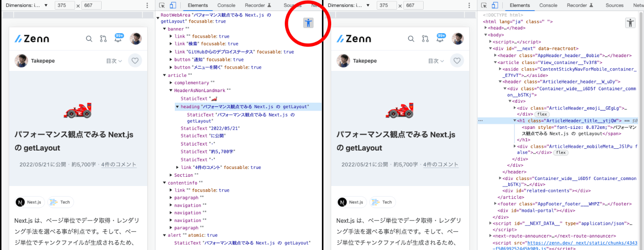Click 4件のコメント link in preview beside accessibility tree

(x=119, y=164)
